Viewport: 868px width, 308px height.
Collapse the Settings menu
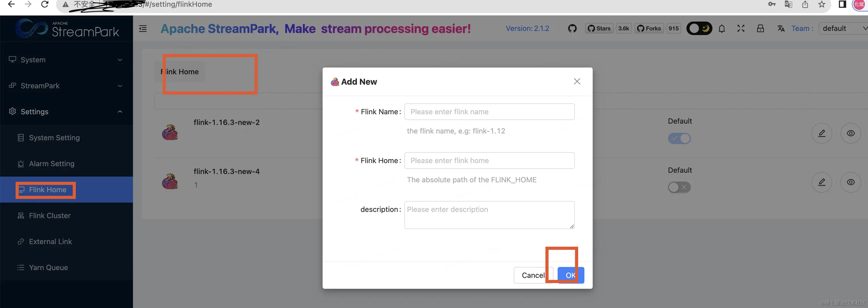(66, 112)
